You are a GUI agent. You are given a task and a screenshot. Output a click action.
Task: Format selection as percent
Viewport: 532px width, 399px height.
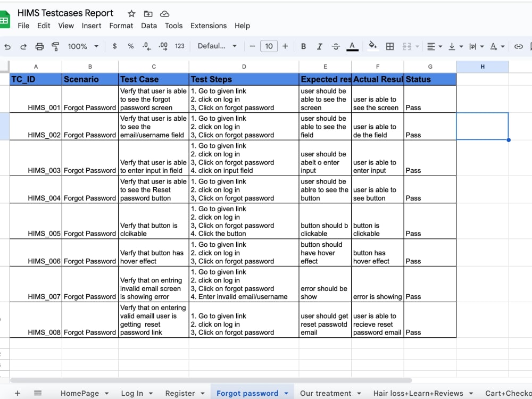[131, 46]
